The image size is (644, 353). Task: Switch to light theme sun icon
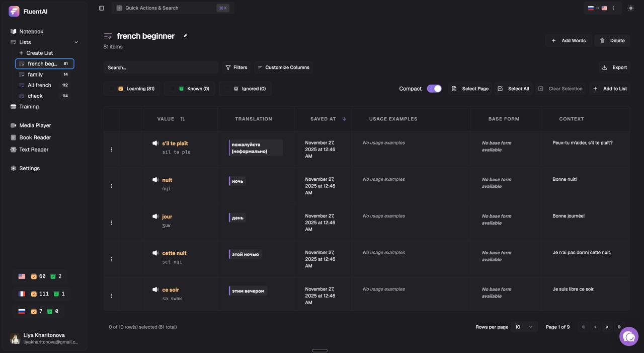[630, 8]
